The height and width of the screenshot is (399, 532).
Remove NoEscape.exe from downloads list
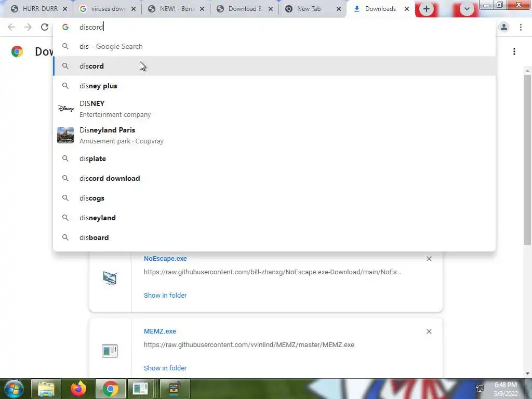pyautogui.click(x=429, y=259)
